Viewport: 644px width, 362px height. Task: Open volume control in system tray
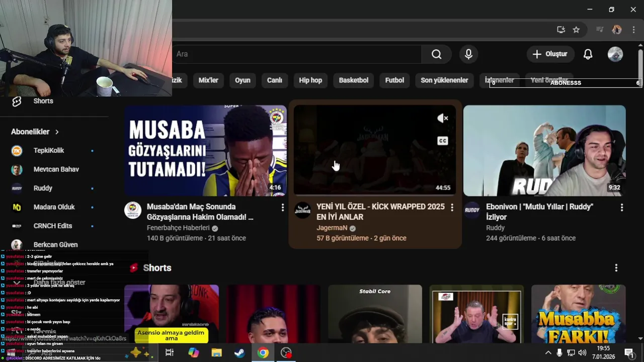(582, 353)
